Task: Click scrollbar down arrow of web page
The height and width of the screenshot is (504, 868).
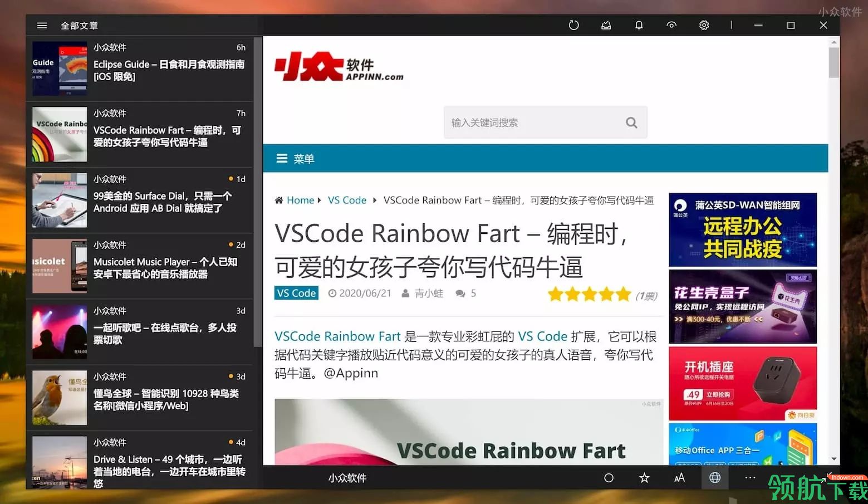Action: tap(833, 459)
